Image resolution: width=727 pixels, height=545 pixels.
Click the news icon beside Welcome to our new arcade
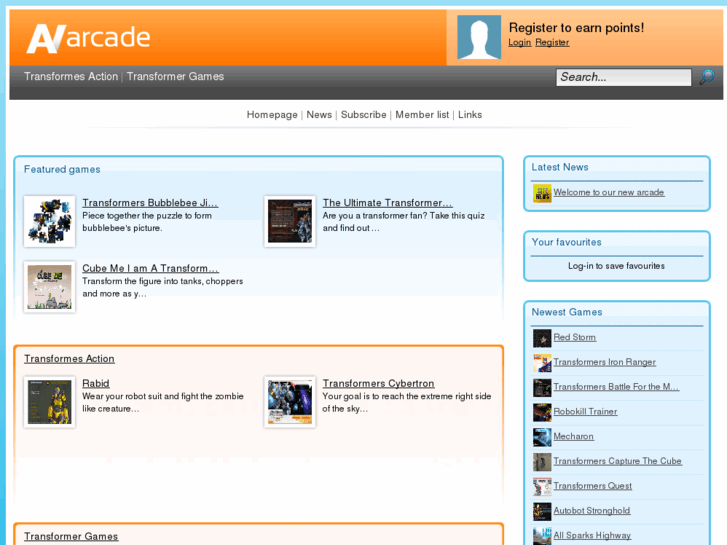pyautogui.click(x=542, y=193)
